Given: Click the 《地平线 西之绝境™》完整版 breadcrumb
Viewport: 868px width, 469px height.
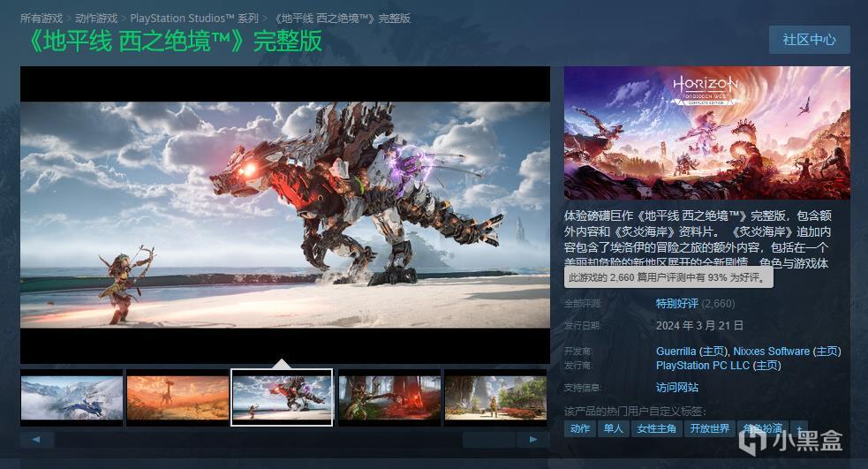Looking at the screenshot, I should [x=342, y=19].
